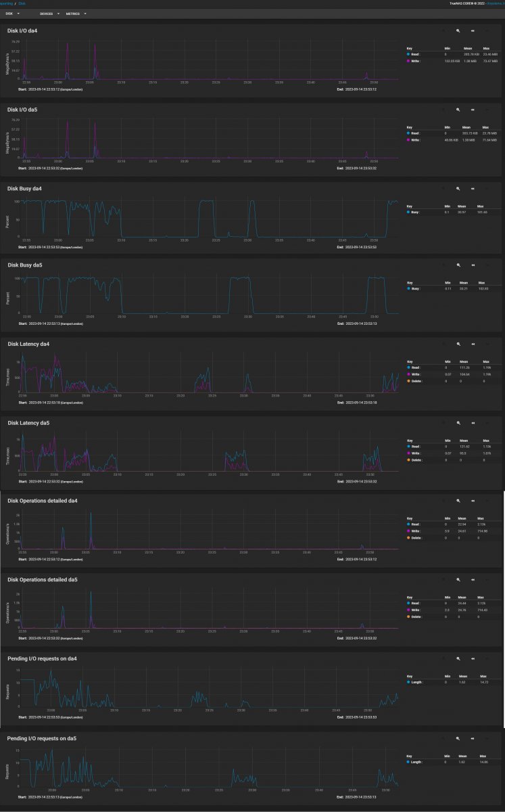The width and height of the screenshot is (505, 812).
Task: Click zoom-out magnifier on Disk I/O da5
Action: coord(458,109)
